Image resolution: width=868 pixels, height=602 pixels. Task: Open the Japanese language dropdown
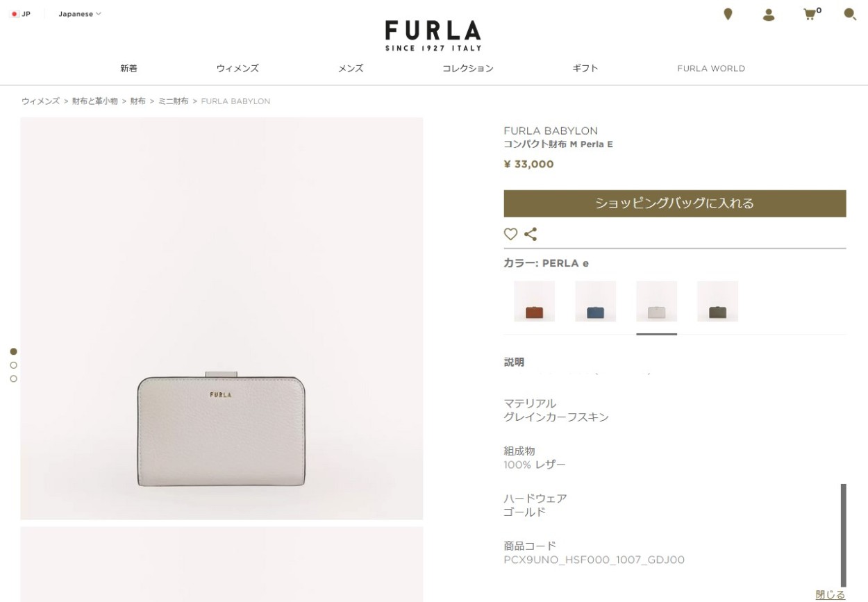click(x=79, y=14)
